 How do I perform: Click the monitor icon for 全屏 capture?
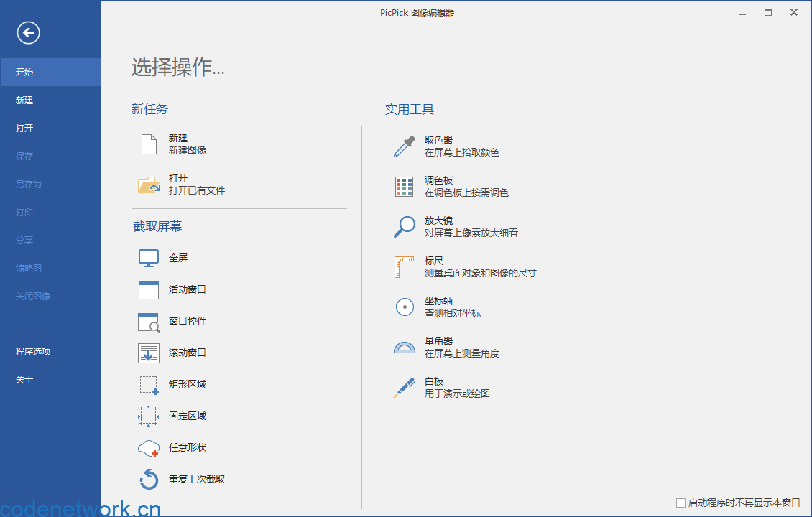pyautogui.click(x=149, y=258)
